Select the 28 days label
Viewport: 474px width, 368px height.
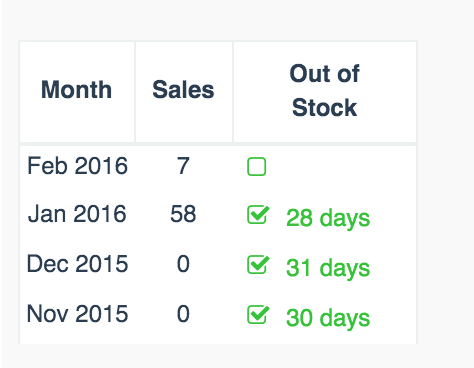click(328, 218)
